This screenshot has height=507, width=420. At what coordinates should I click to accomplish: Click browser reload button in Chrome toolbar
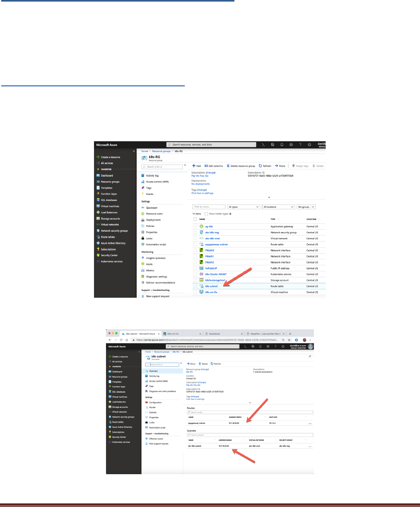[121, 340]
